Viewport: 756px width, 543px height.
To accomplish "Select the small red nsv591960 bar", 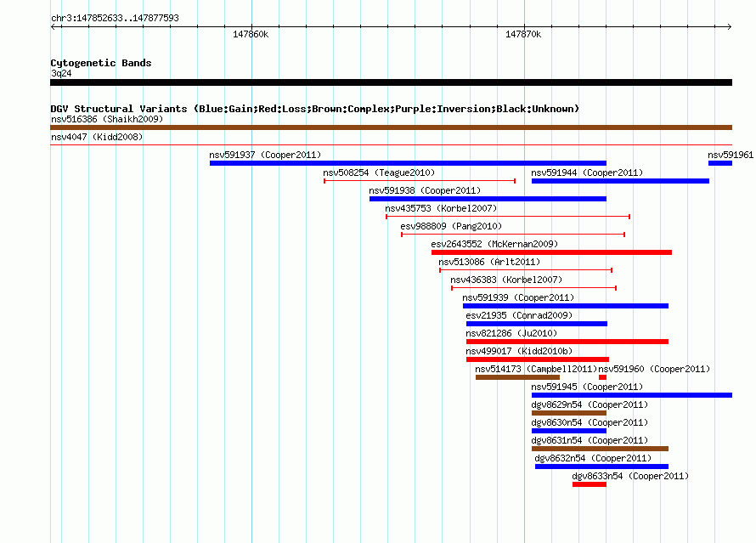I will point(603,377).
